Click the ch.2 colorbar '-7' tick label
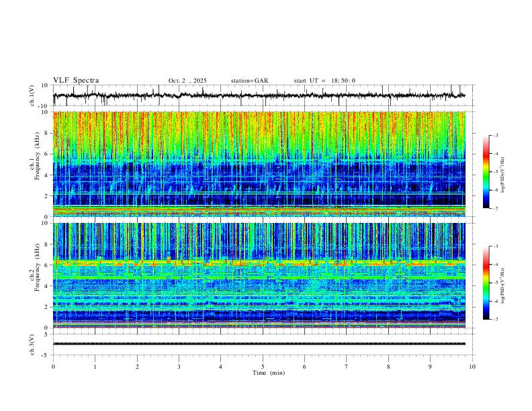The image size is (532, 411). tap(495, 319)
